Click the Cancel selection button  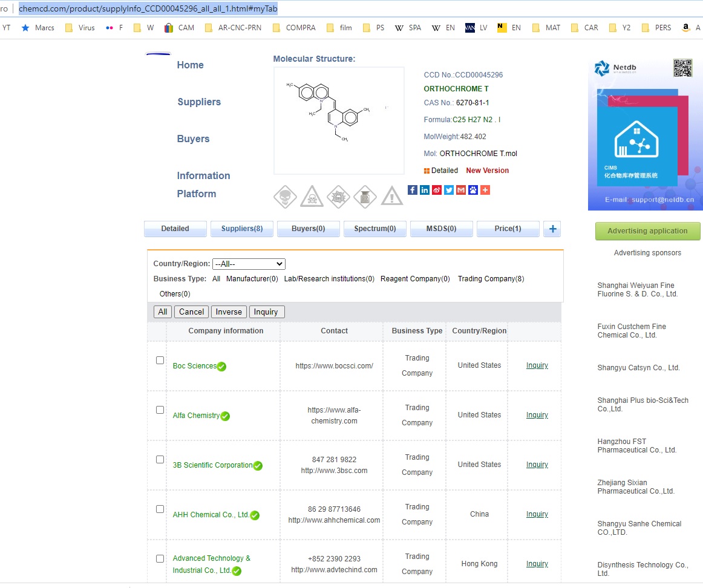click(191, 312)
